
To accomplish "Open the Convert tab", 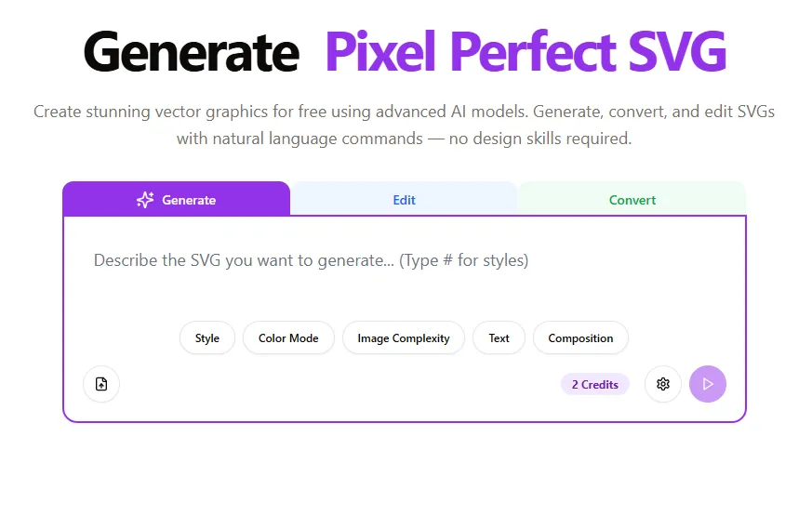I will click(x=632, y=200).
